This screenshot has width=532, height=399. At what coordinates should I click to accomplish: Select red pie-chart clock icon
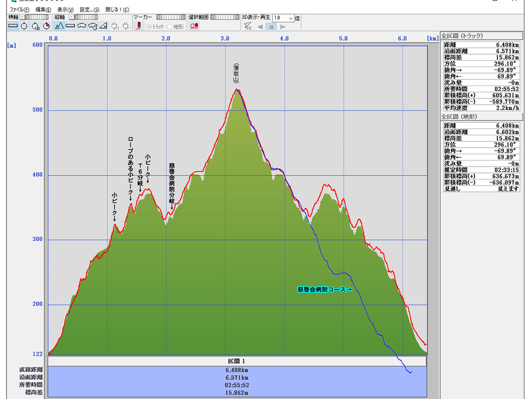point(47,26)
